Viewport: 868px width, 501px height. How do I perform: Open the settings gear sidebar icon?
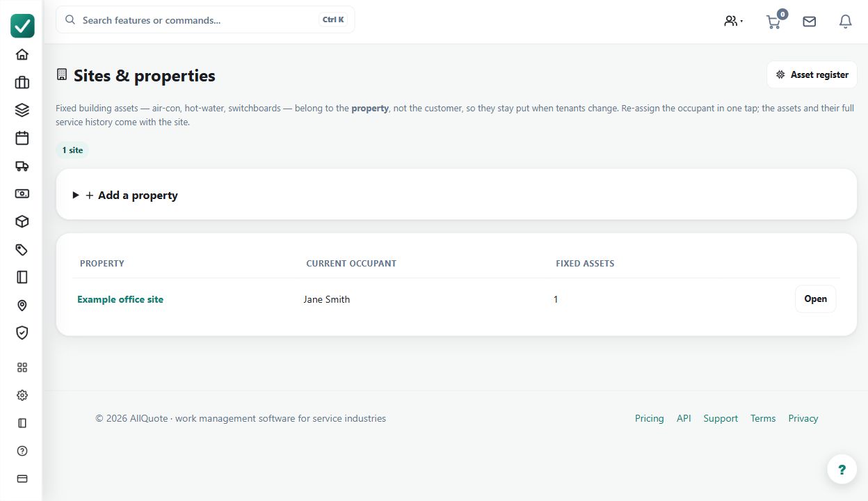click(22, 395)
